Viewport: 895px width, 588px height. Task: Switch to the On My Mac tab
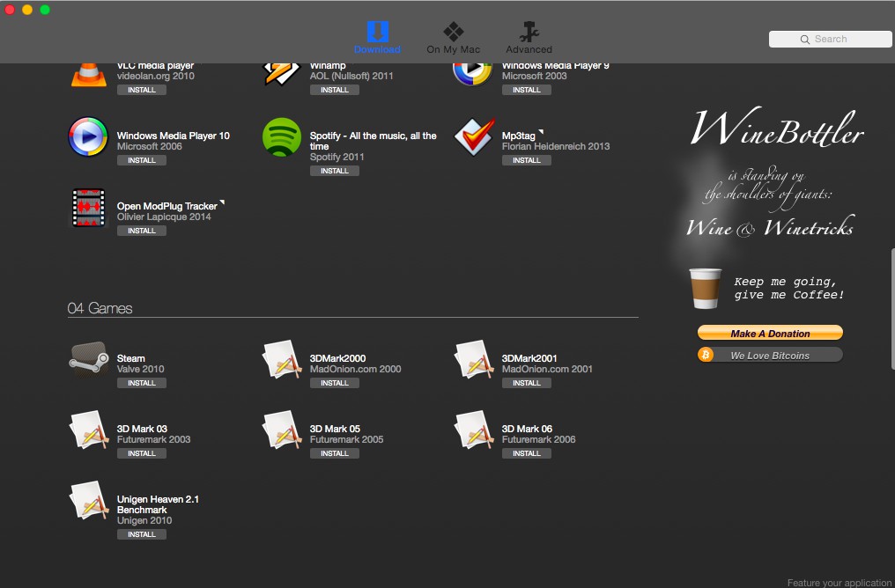[453, 38]
